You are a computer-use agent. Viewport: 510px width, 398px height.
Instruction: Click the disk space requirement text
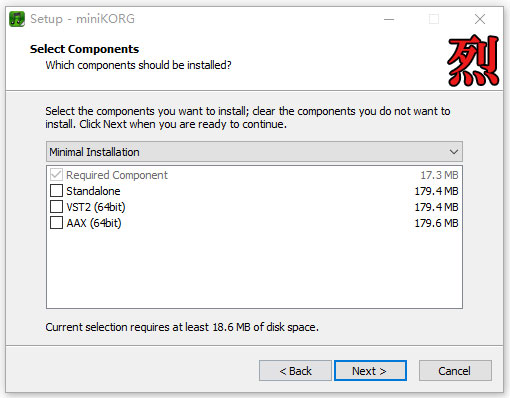pyautogui.click(x=182, y=327)
